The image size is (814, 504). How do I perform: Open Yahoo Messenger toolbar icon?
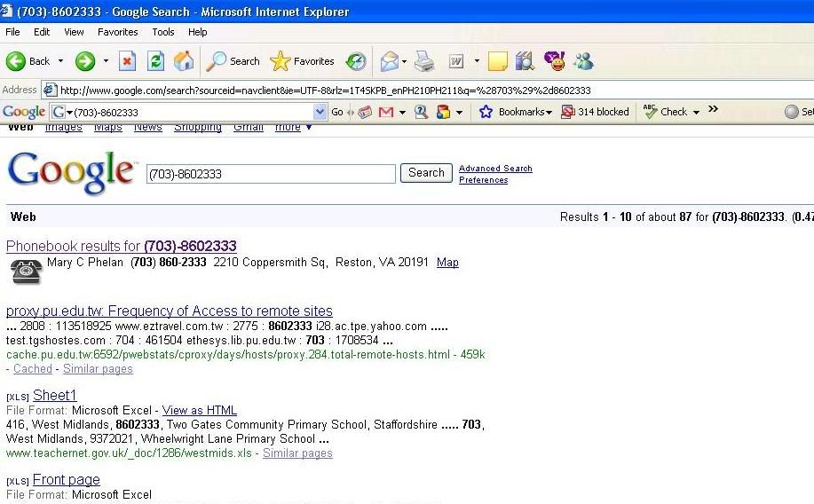click(x=554, y=61)
